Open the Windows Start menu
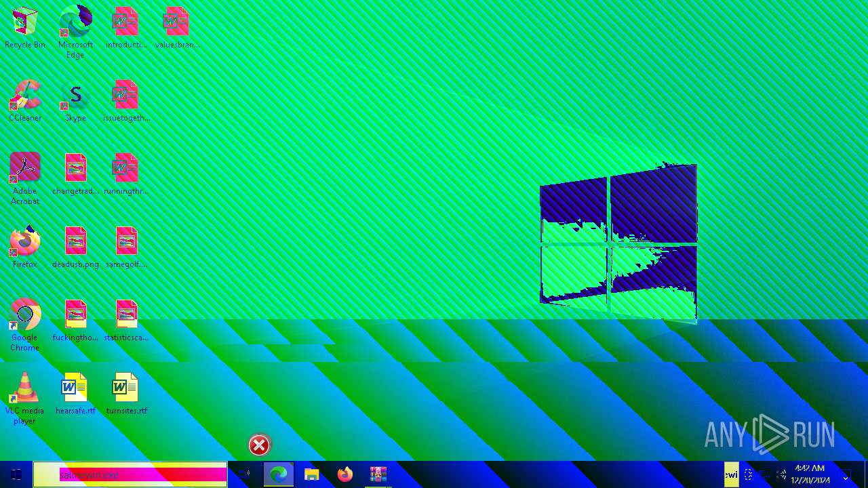This screenshot has height=488, width=868. coord(16,474)
